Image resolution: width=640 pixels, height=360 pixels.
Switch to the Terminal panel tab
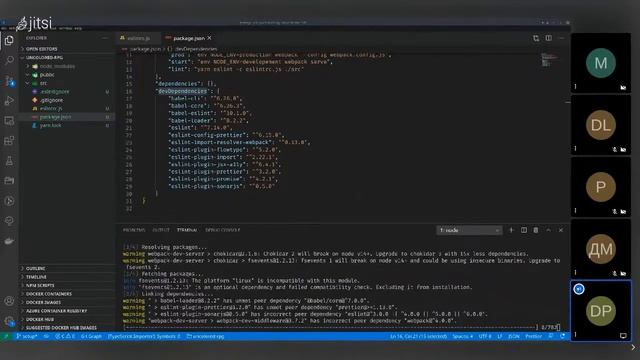187,230
